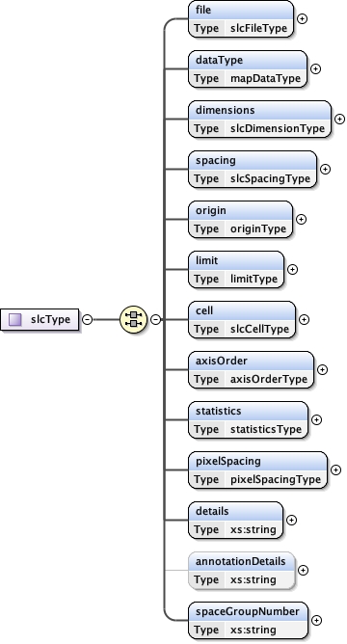The width and height of the screenshot is (347, 644).
Task: Expand the statistics element plus icon
Action: [316, 419]
